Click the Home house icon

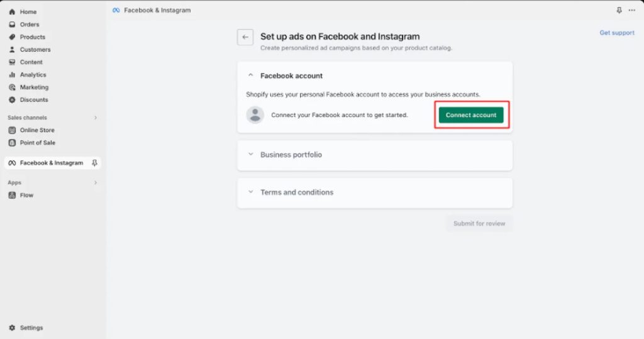point(12,12)
